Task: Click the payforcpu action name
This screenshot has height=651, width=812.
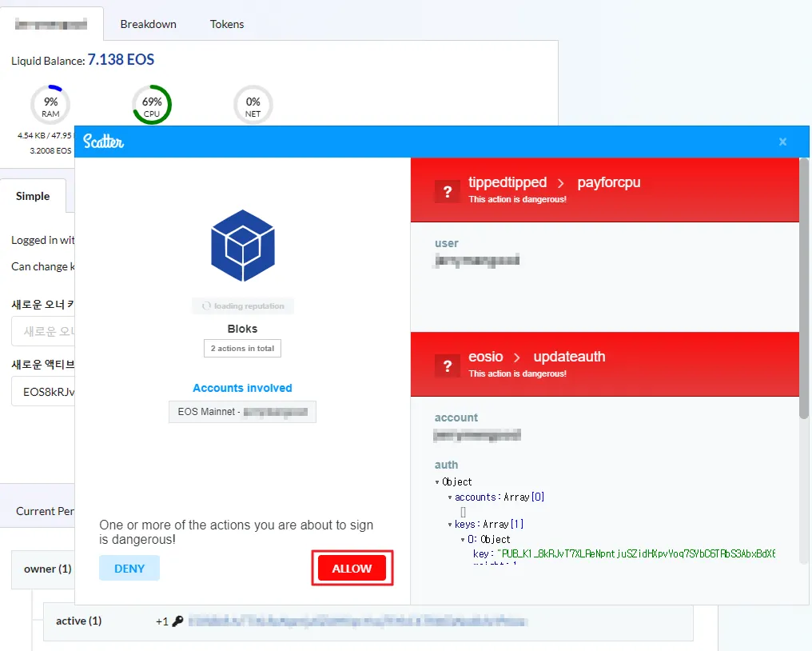Action: coord(608,182)
